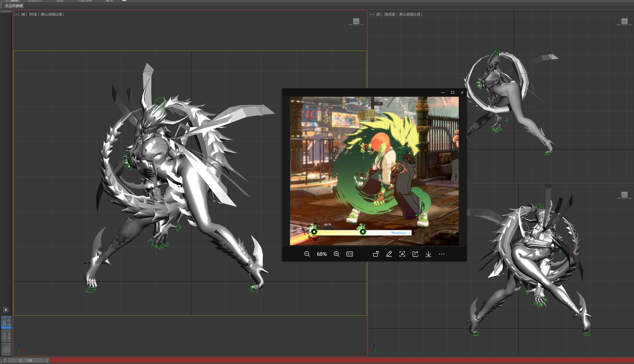
Task: Open the edit pencil tool in the viewer
Action: [x=389, y=254]
